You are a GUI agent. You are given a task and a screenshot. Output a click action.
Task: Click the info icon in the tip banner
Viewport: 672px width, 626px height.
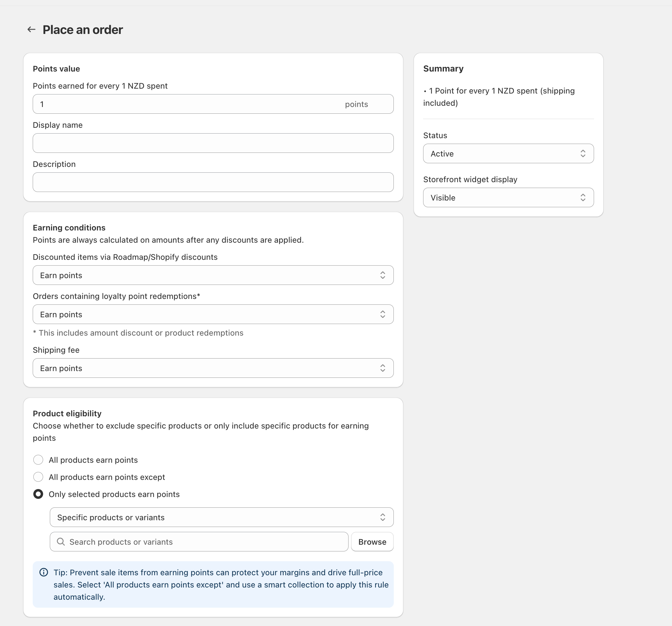[44, 572]
